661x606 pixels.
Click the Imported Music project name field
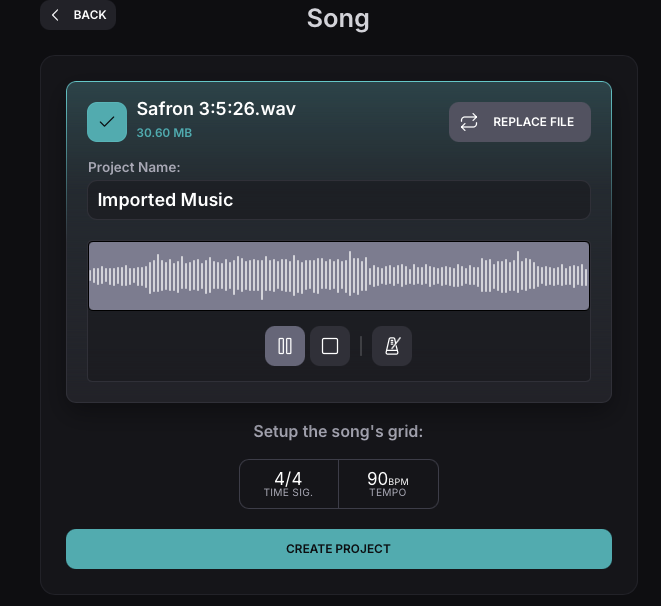click(338, 200)
